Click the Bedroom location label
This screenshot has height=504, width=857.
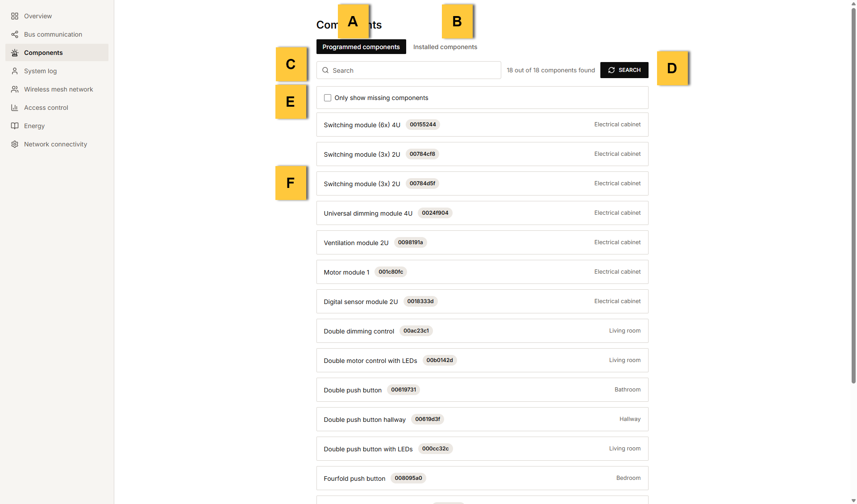[x=628, y=478]
